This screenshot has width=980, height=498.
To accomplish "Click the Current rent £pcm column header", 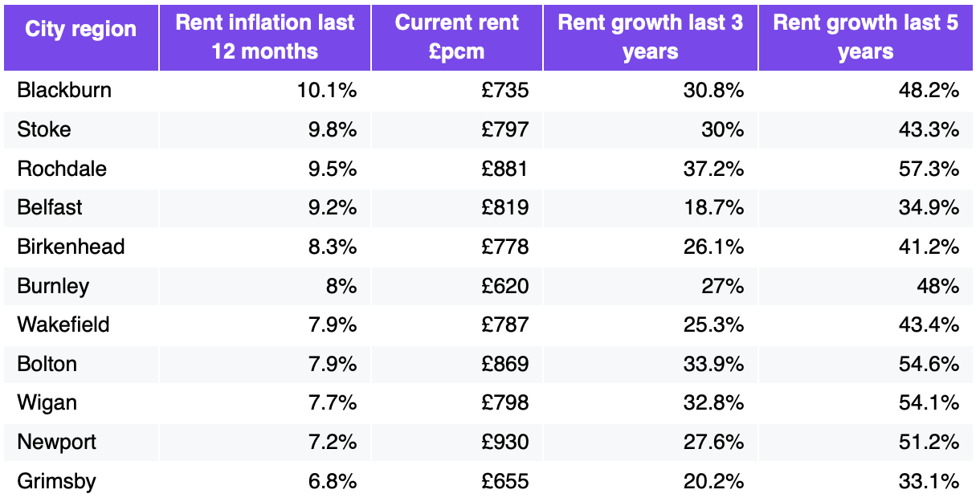I will [x=456, y=36].
